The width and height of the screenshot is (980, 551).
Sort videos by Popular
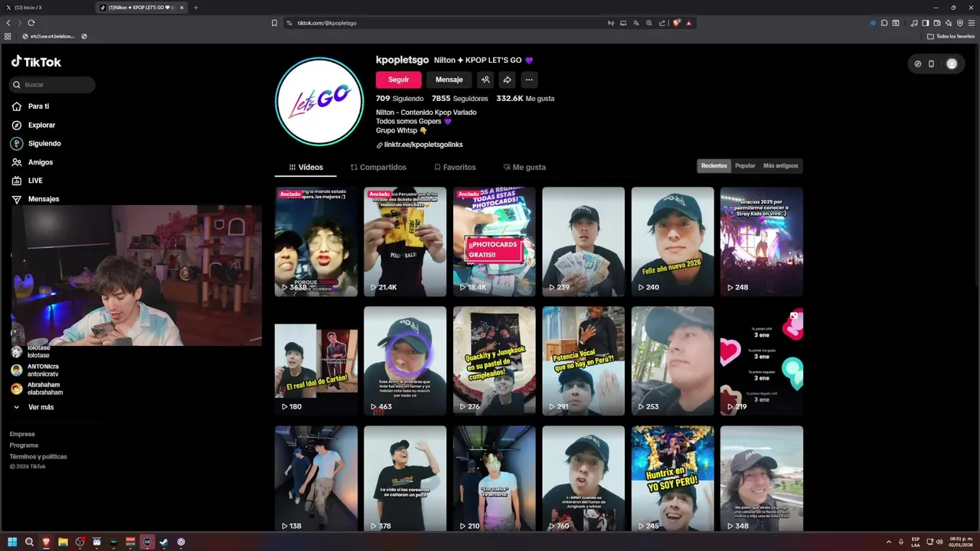tap(745, 166)
